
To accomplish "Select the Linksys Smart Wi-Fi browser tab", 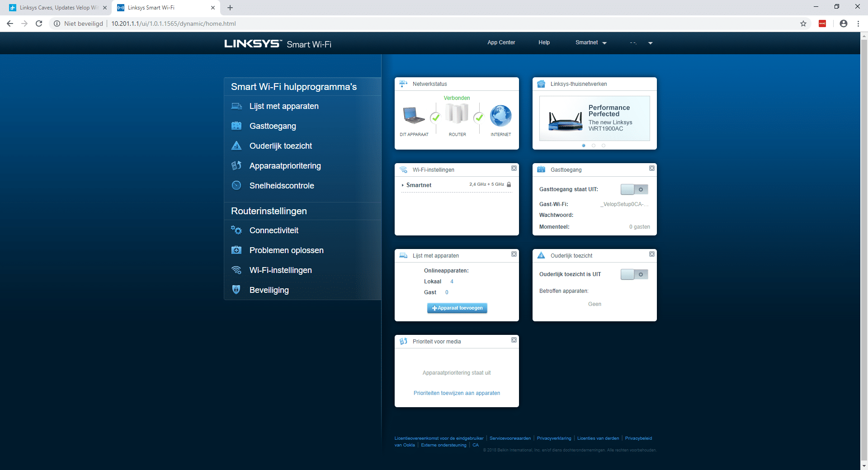I will click(165, 8).
